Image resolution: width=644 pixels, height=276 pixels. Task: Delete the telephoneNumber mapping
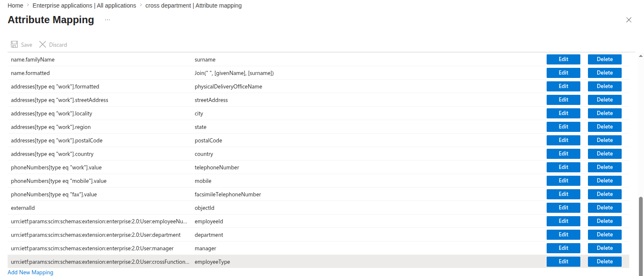[x=605, y=167]
